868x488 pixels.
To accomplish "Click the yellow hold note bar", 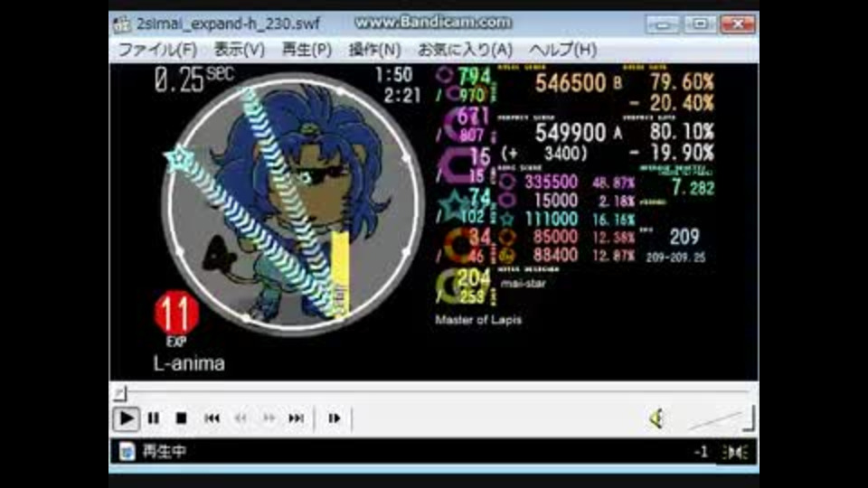I will [341, 273].
